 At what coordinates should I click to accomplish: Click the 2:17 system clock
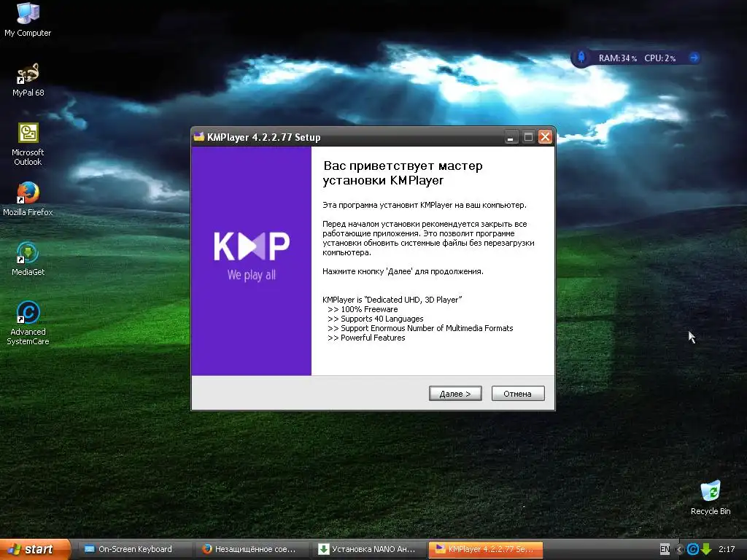point(727,549)
